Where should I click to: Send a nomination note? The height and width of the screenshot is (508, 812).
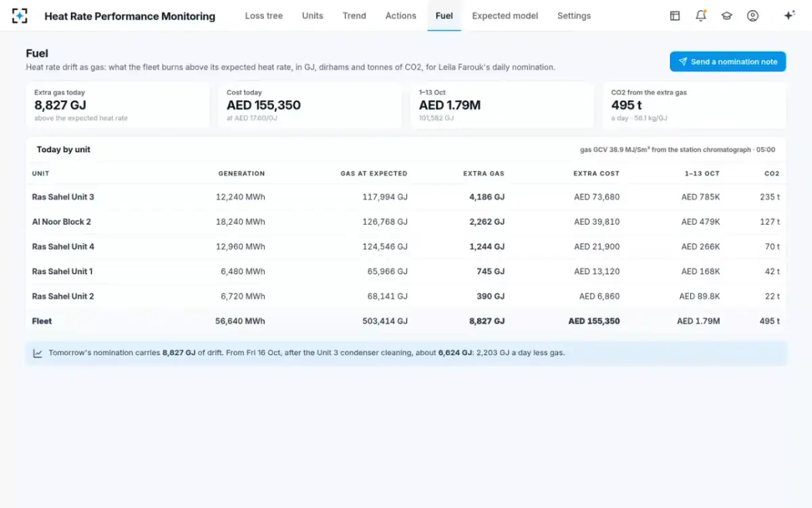727,62
